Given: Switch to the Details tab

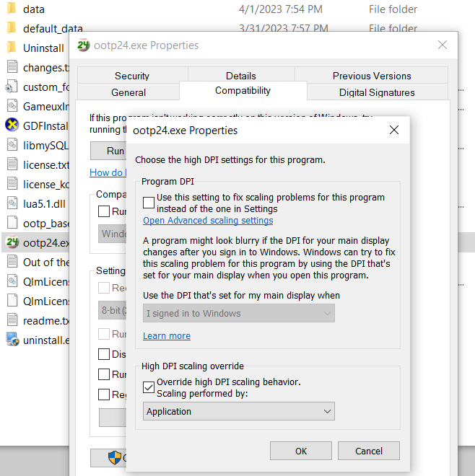Looking at the screenshot, I should [x=241, y=76].
